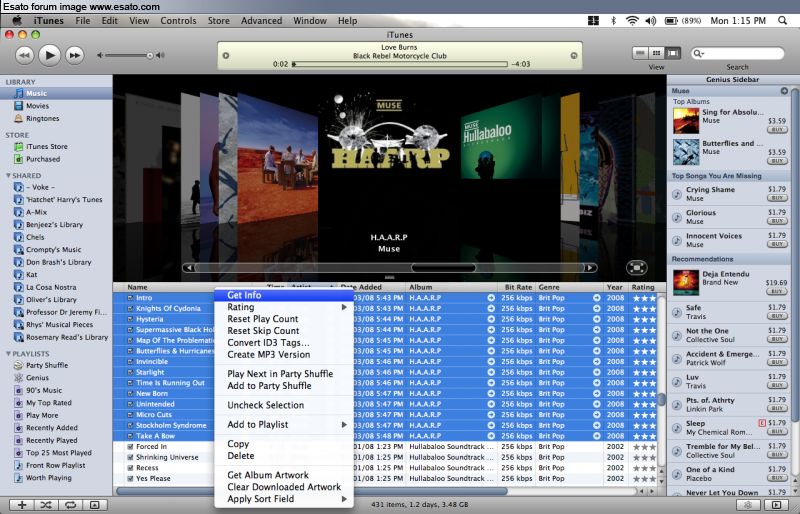Expand the Rating submenu
Viewport: 800px width, 514px height.
tap(284, 307)
